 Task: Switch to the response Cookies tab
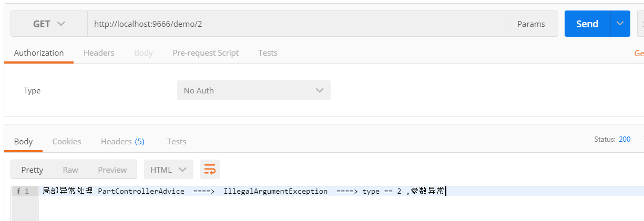67,141
